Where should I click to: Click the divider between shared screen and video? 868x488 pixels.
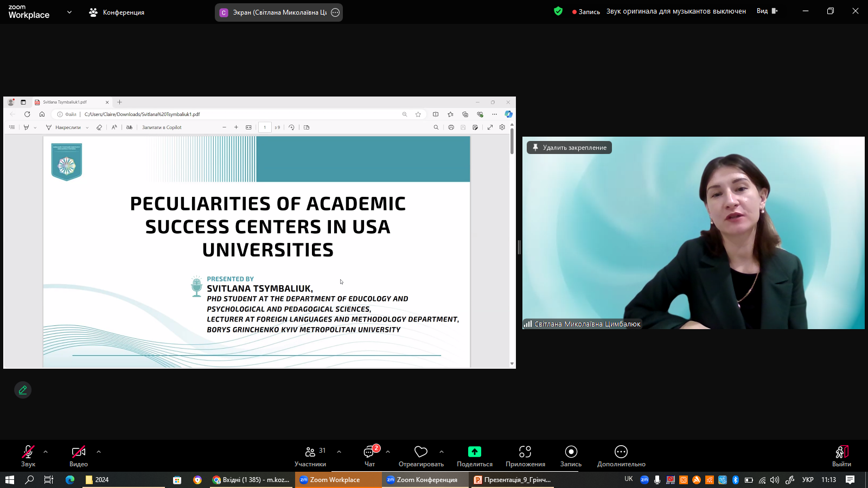click(x=519, y=247)
